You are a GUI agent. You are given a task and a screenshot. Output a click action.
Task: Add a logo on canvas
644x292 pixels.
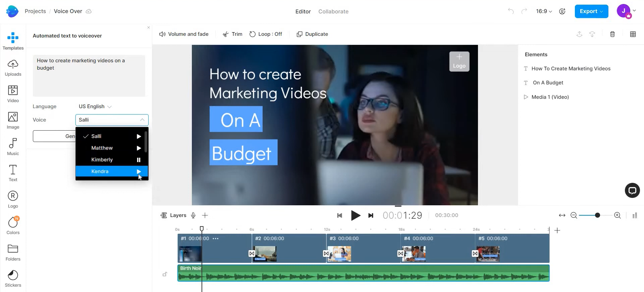459,62
